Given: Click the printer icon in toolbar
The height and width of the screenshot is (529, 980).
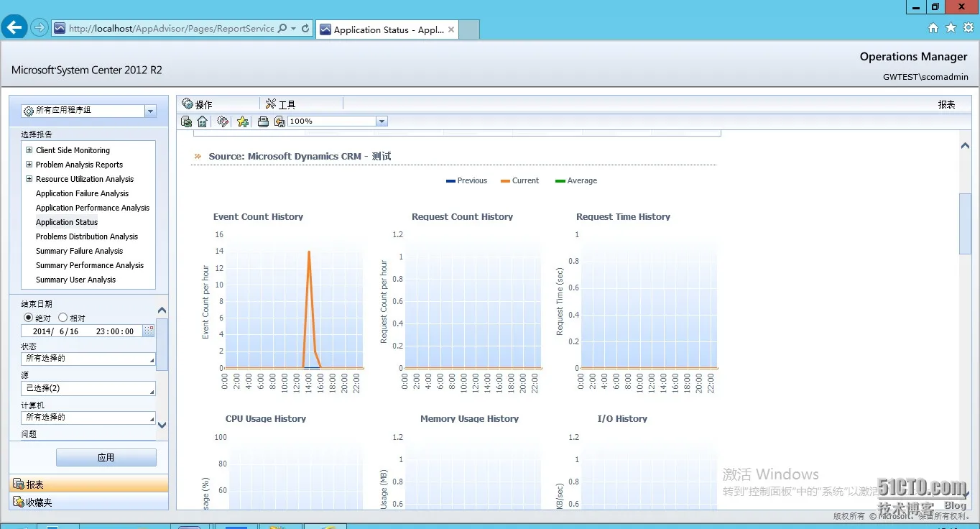Looking at the screenshot, I should pyautogui.click(x=263, y=121).
